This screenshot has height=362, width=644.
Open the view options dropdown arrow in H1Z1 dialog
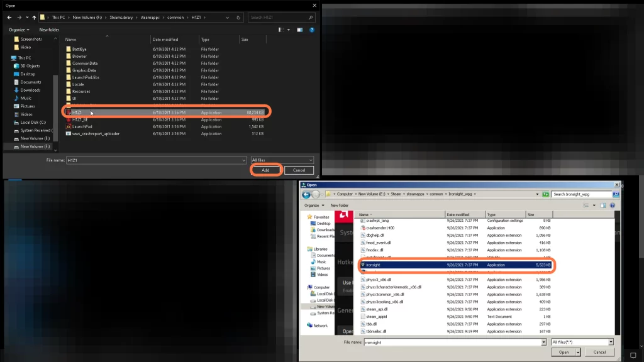[x=289, y=30]
